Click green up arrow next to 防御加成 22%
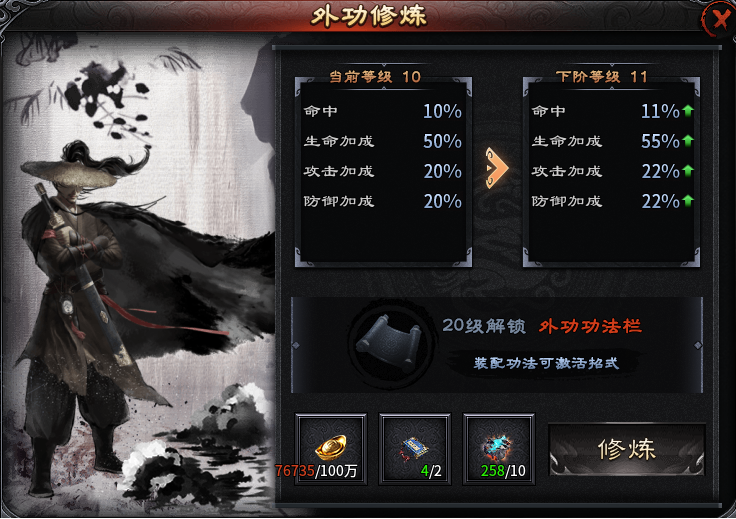Screen dimensions: 736x519 [688, 201]
